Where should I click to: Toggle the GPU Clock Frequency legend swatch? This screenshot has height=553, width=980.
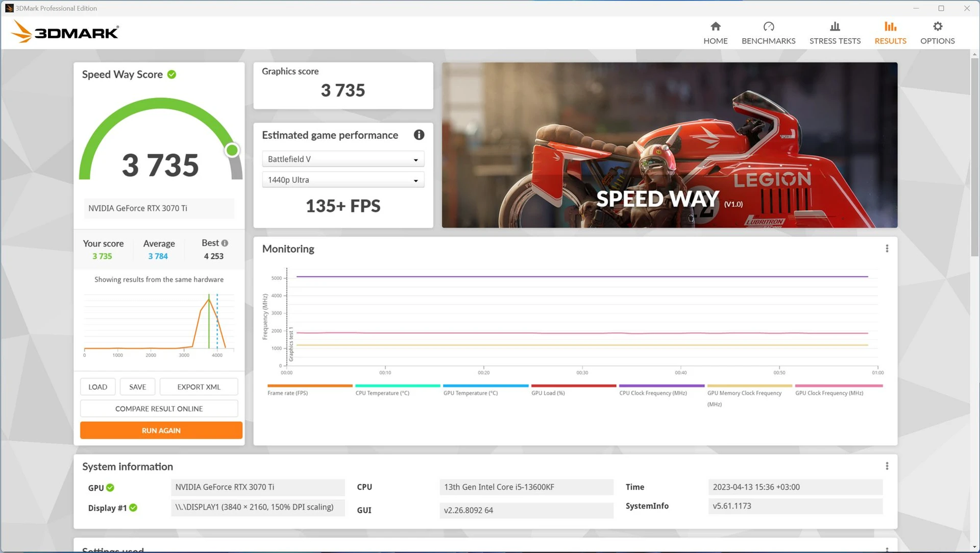839,386
